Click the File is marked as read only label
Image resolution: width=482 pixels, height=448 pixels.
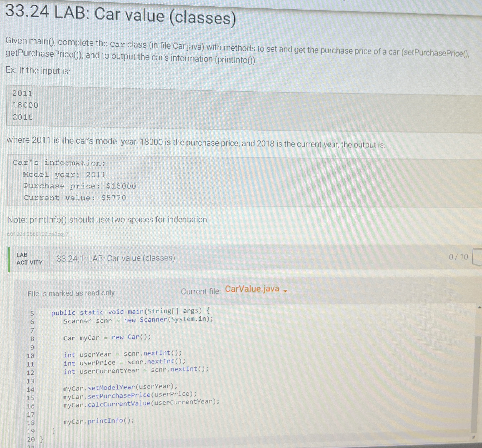coord(71,293)
